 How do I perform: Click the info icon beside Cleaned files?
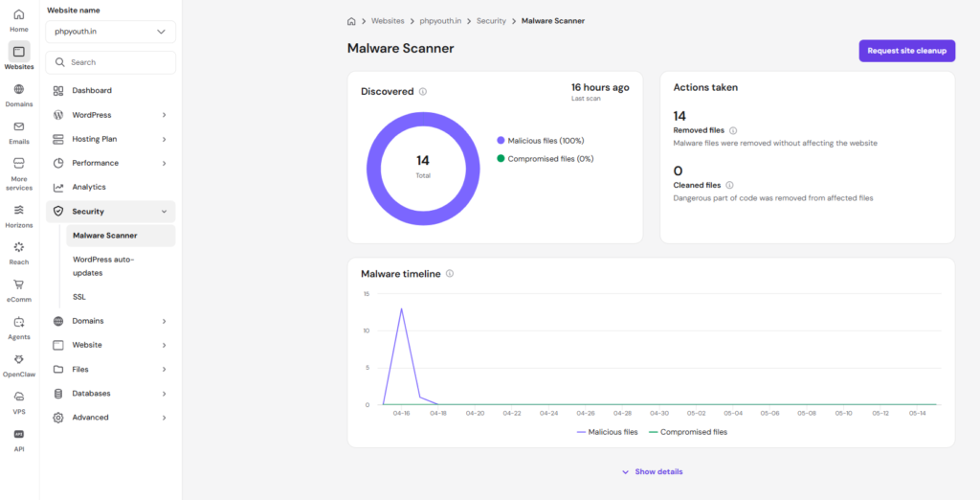tap(729, 185)
